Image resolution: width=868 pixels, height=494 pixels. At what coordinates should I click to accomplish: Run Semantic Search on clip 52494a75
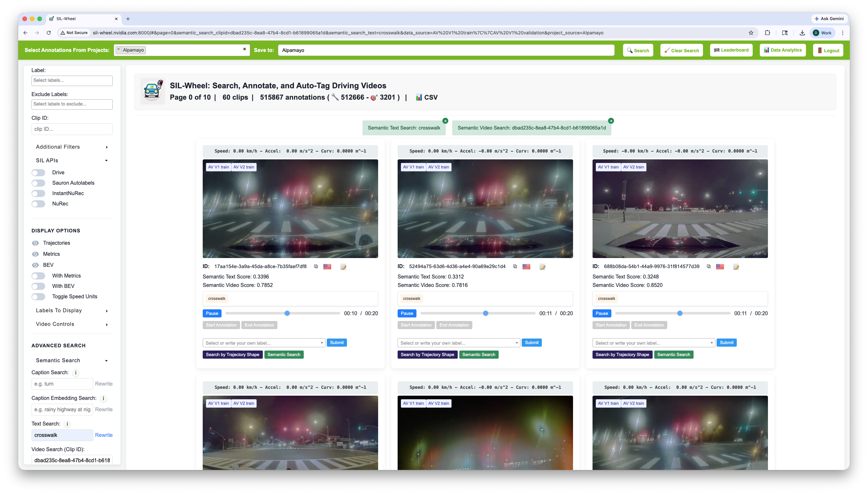479,354
